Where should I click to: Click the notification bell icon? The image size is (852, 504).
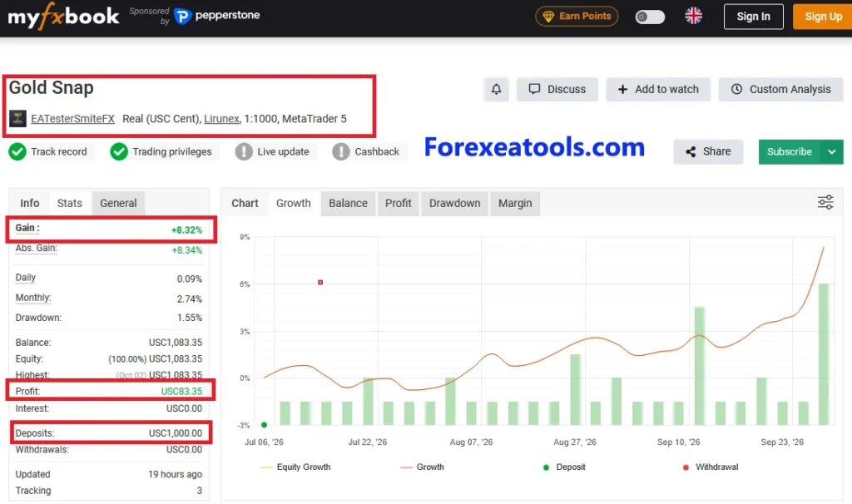click(496, 89)
